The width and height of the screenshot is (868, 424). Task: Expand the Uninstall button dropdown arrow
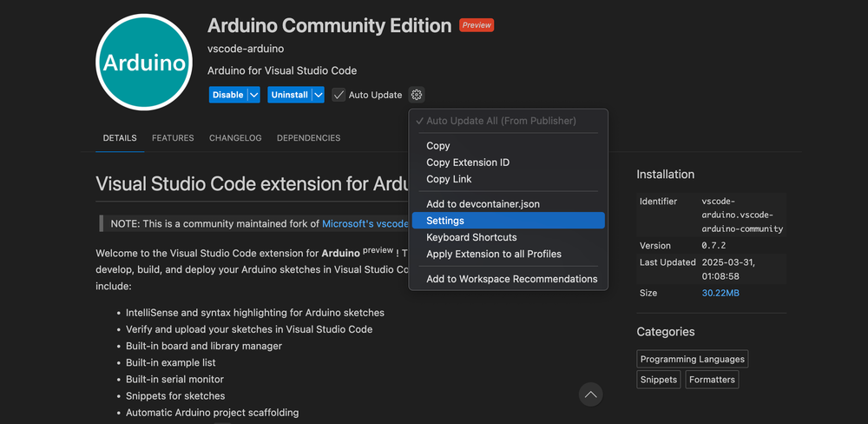point(319,95)
